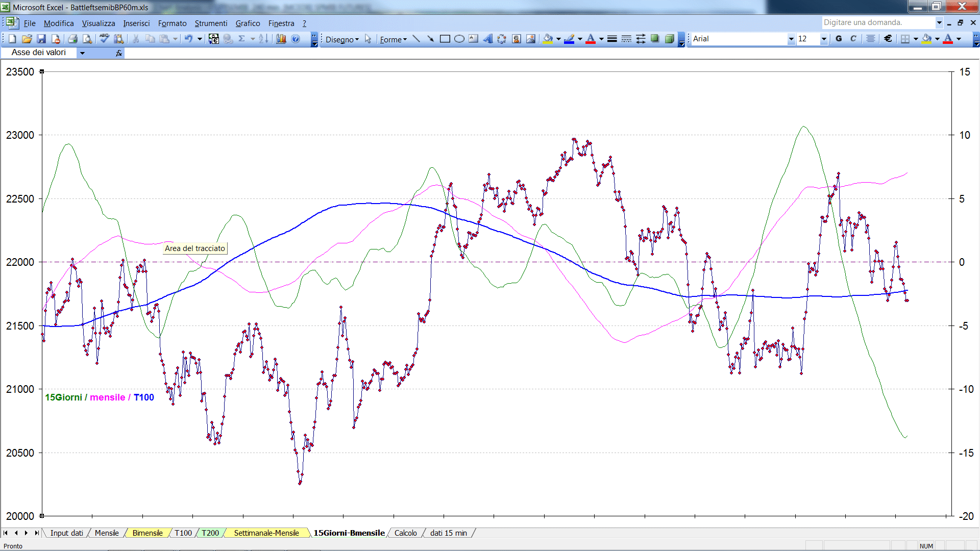Image resolution: width=980 pixels, height=551 pixels.
Task: Switch to the T100 sheet tab
Action: (183, 533)
